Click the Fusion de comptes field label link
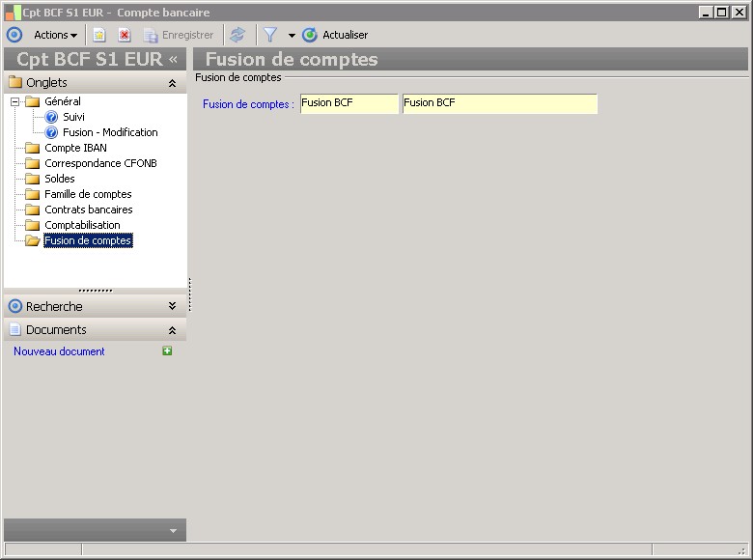This screenshot has height=560, width=753. [248, 104]
